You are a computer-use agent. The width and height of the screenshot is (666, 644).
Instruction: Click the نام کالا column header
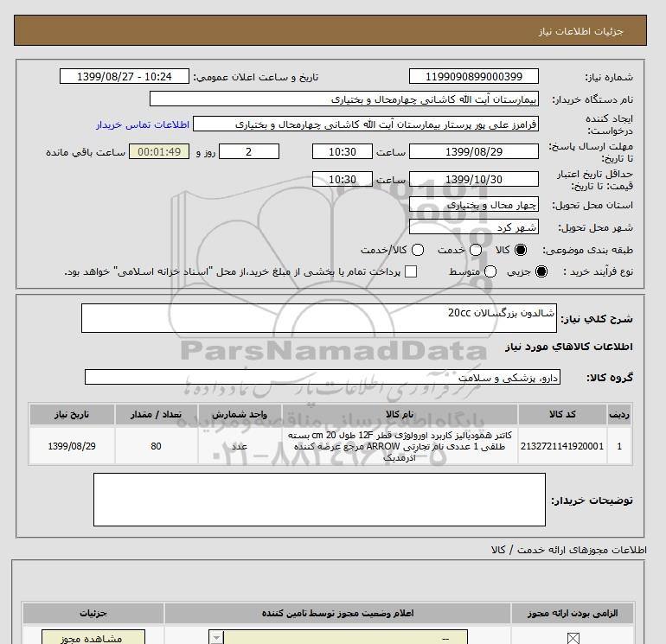click(400, 414)
